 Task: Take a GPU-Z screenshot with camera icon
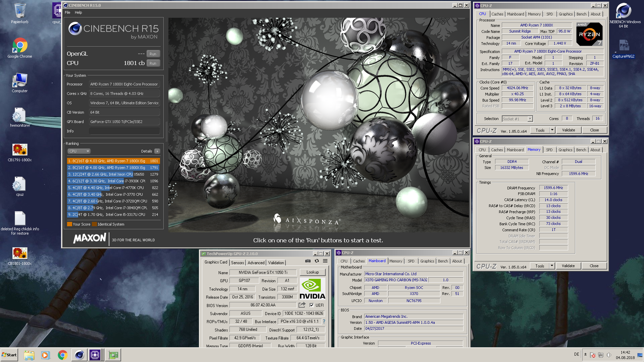(x=308, y=261)
